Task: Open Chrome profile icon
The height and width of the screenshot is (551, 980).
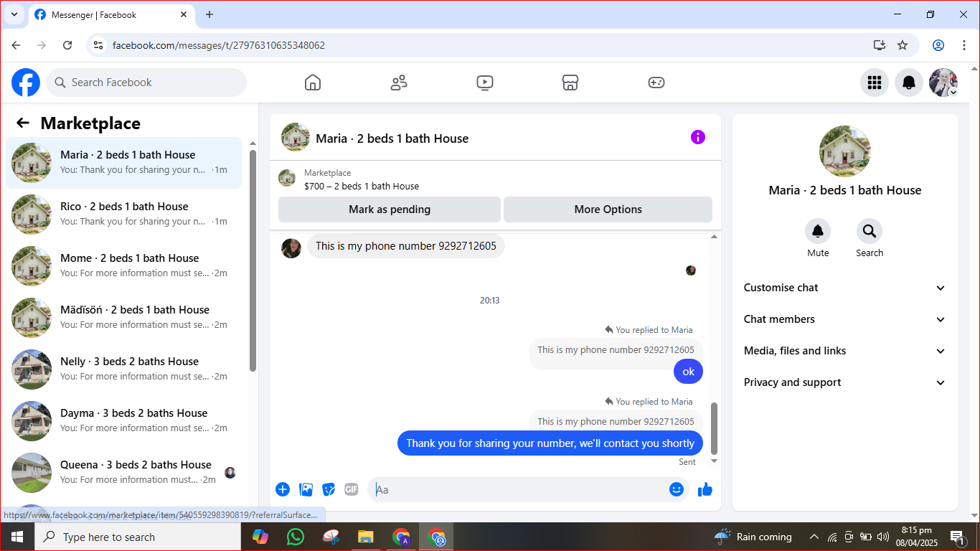Action: point(938,45)
